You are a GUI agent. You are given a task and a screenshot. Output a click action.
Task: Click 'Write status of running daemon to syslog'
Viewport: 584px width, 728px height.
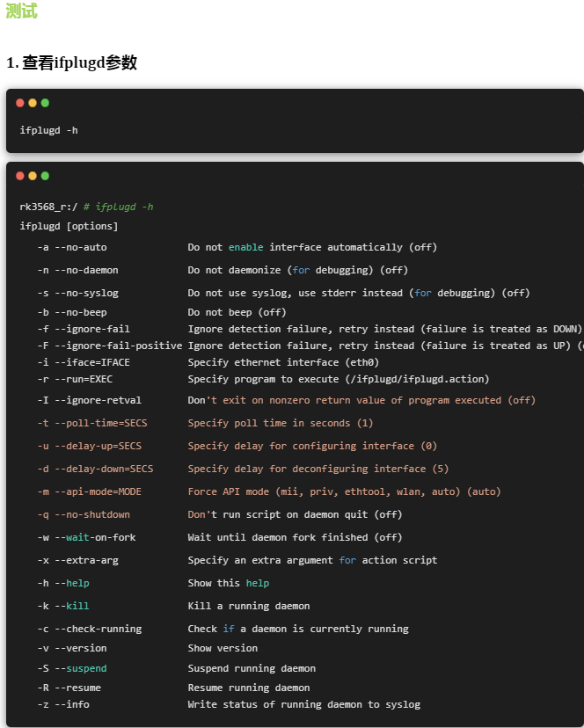click(303, 704)
